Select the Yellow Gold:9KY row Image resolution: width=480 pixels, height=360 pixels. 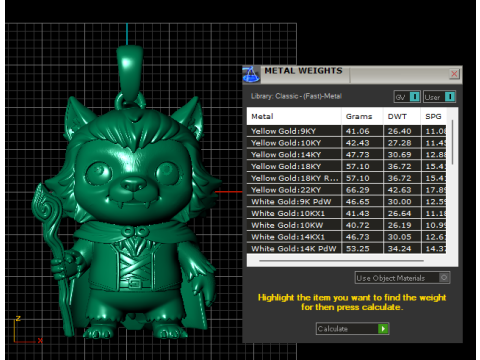[x=346, y=131]
